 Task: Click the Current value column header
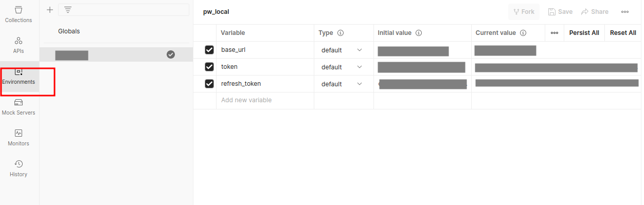pos(495,33)
